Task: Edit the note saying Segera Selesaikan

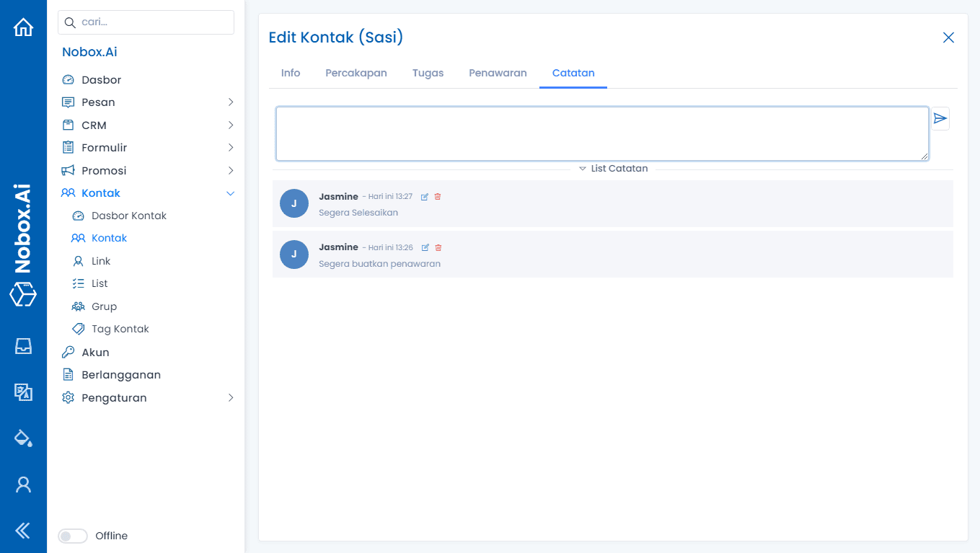Action: (425, 196)
